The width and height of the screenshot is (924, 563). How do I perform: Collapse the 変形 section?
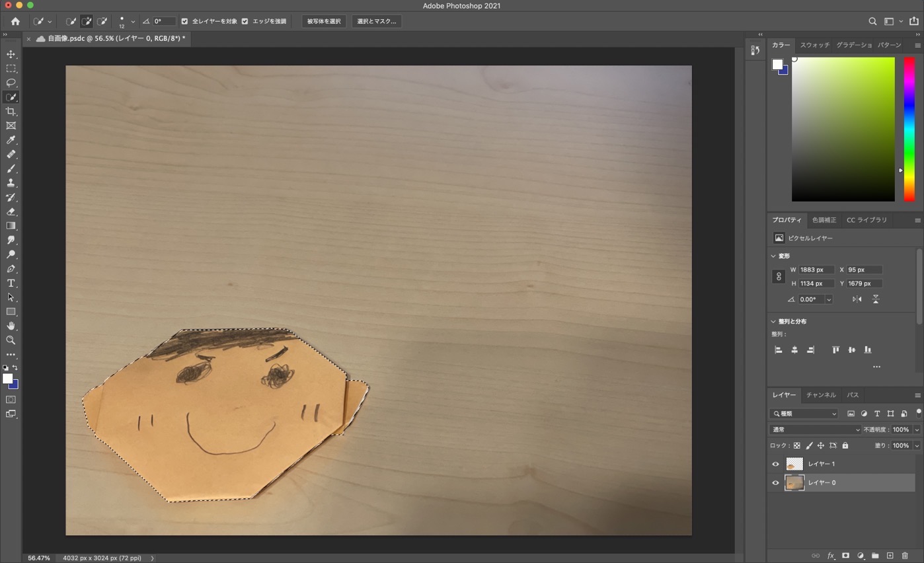click(773, 256)
